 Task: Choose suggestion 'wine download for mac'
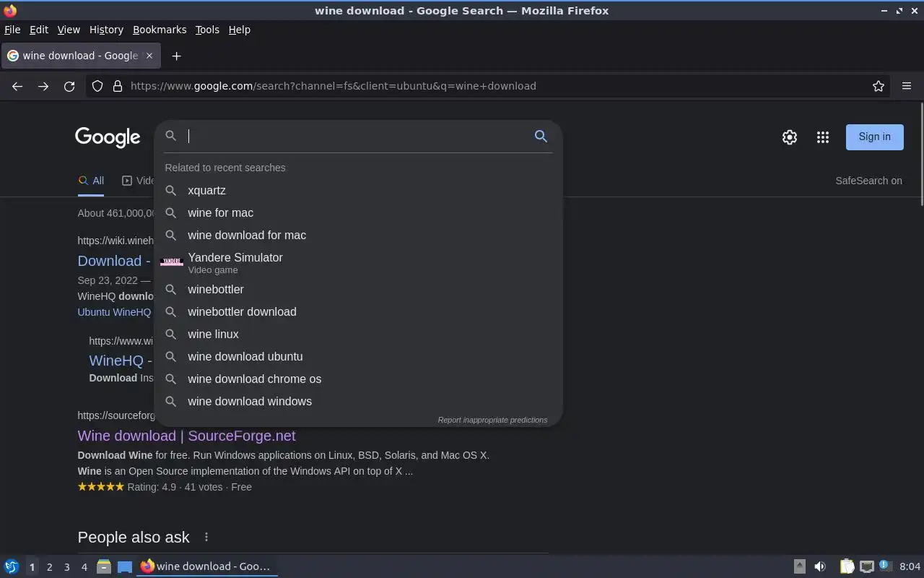click(x=358, y=235)
